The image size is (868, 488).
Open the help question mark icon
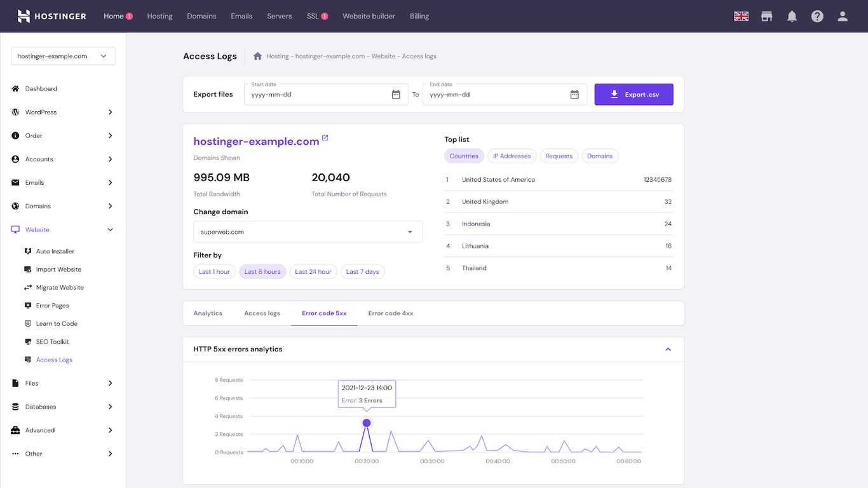(817, 16)
